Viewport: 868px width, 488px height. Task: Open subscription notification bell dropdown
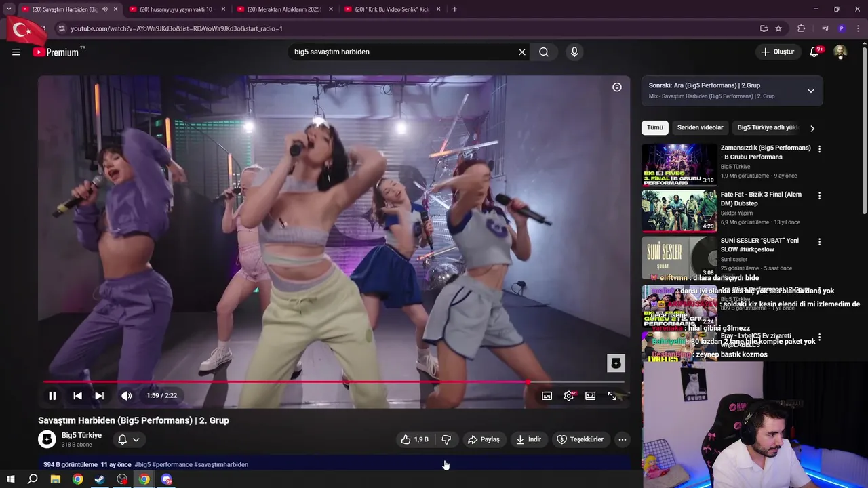pos(129,440)
